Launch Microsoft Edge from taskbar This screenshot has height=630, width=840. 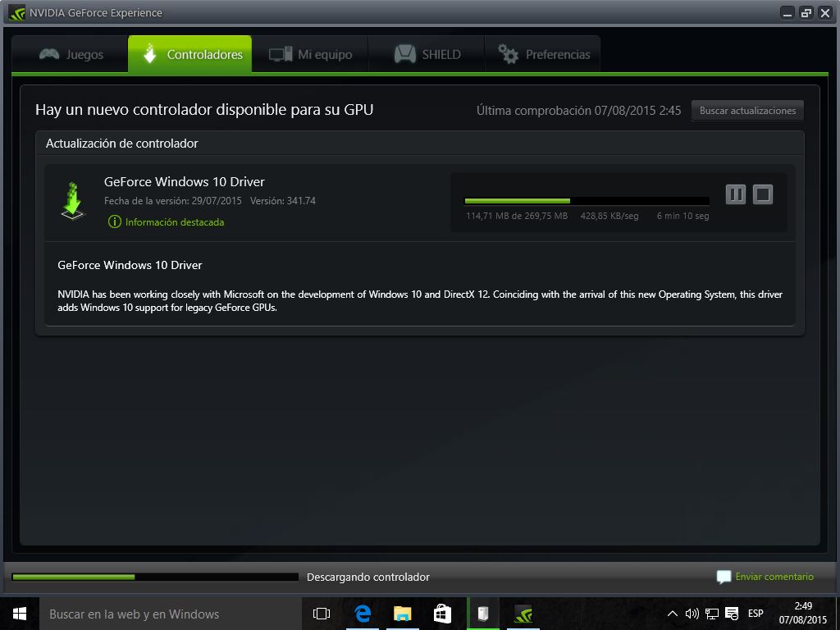click(363, 614)
